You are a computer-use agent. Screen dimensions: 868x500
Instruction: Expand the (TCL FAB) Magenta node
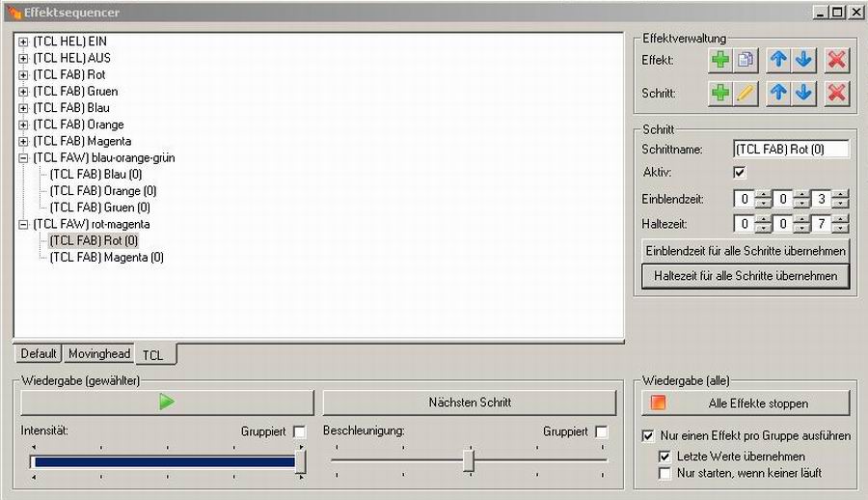coord(23,141)
